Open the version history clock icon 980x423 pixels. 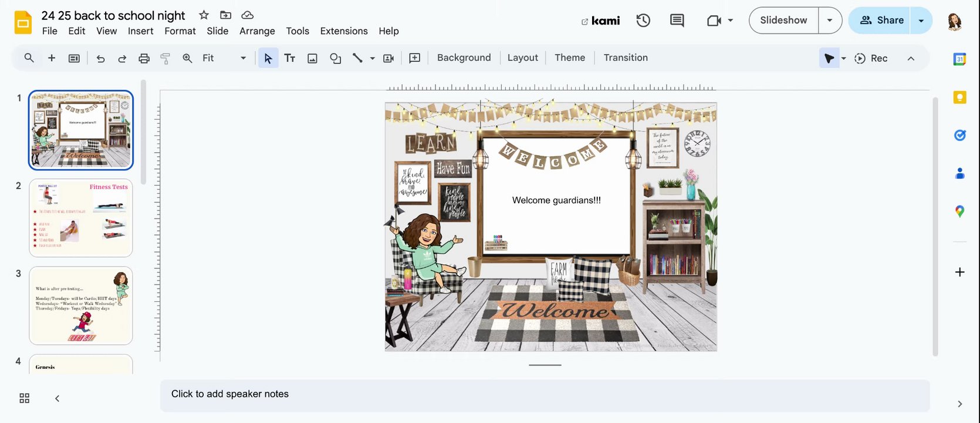pyautogui.click(x=643, y=21)
